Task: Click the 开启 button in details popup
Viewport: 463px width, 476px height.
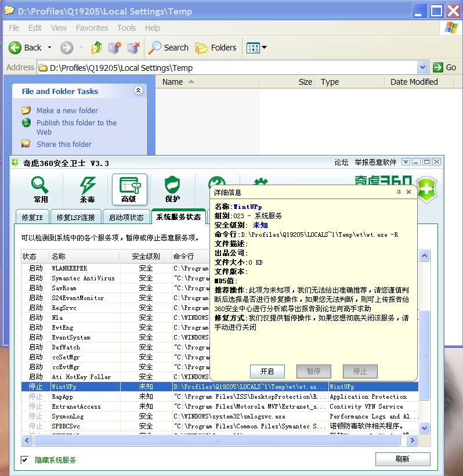Action: click(267, 372)
